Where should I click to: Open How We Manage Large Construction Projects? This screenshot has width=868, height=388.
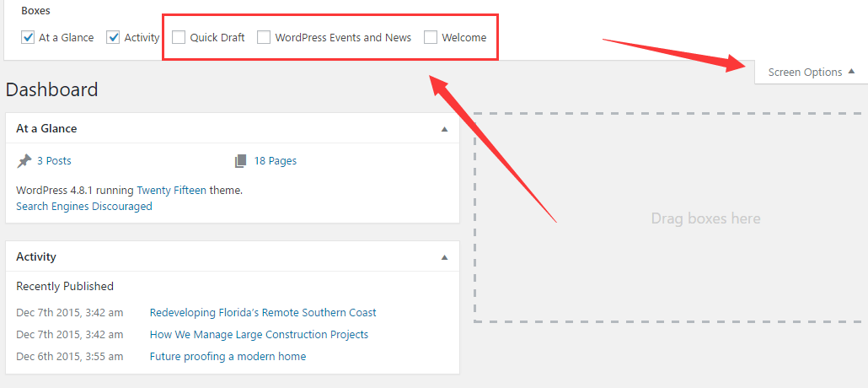tap(259, 334)
